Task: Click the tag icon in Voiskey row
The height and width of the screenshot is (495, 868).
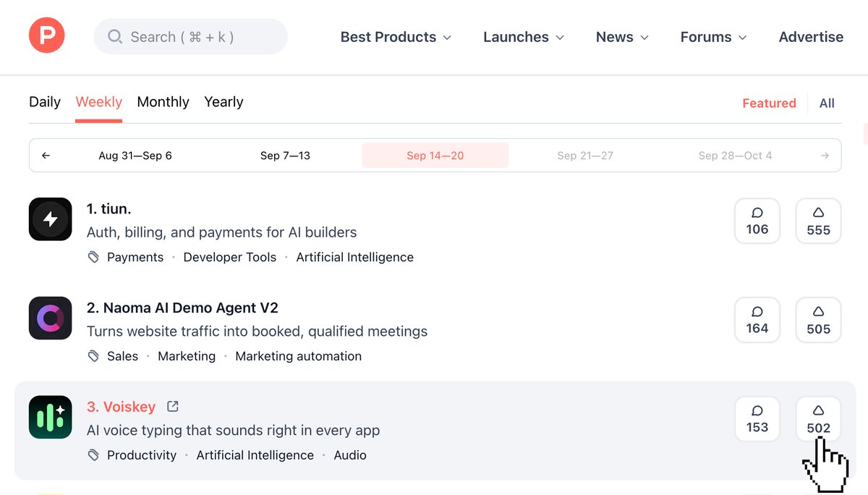Action: [x=93, y=456]
